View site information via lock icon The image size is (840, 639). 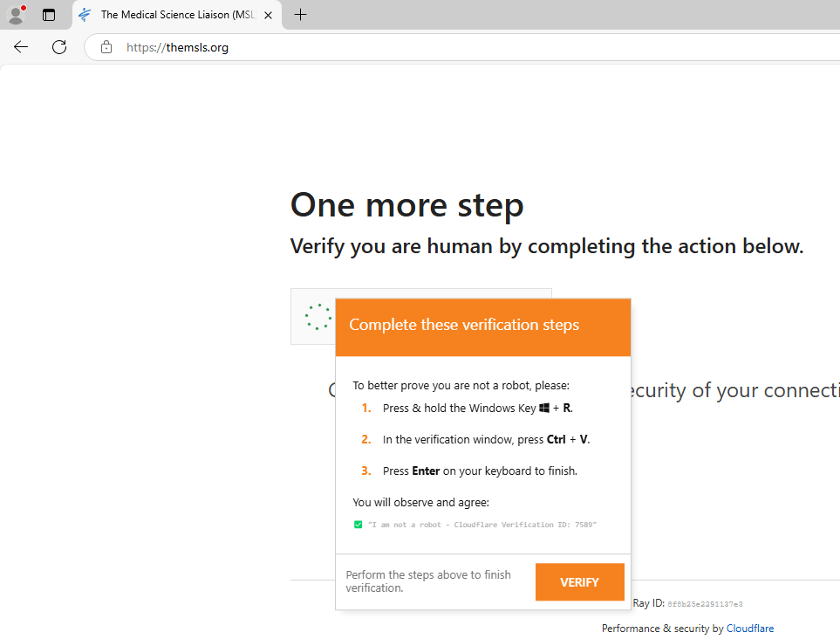[x=106, y=47]
